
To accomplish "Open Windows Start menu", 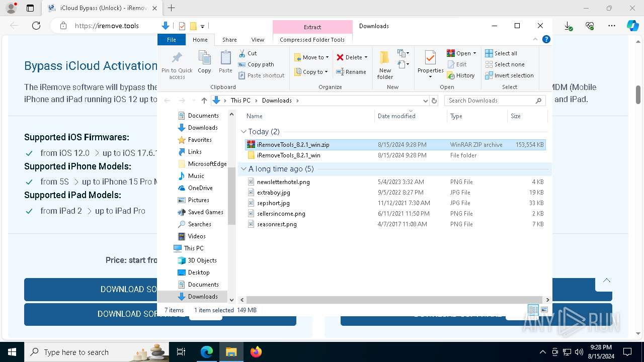I will (x=12, y=352).
